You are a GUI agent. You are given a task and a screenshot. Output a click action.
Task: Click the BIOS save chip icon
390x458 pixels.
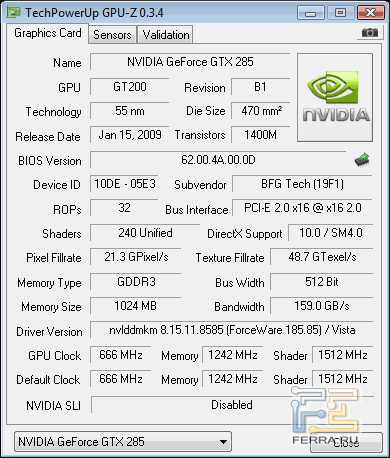[362, 160]
